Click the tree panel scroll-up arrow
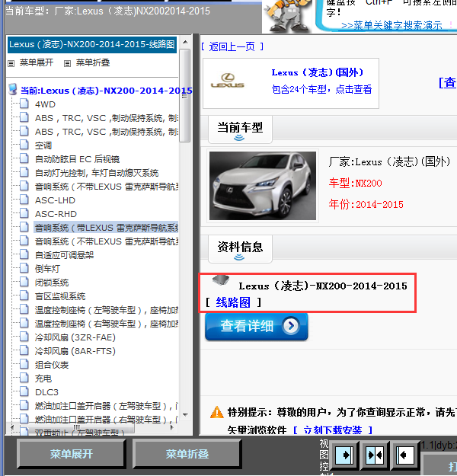Screen dimensions: 457x476 (185, 42)
